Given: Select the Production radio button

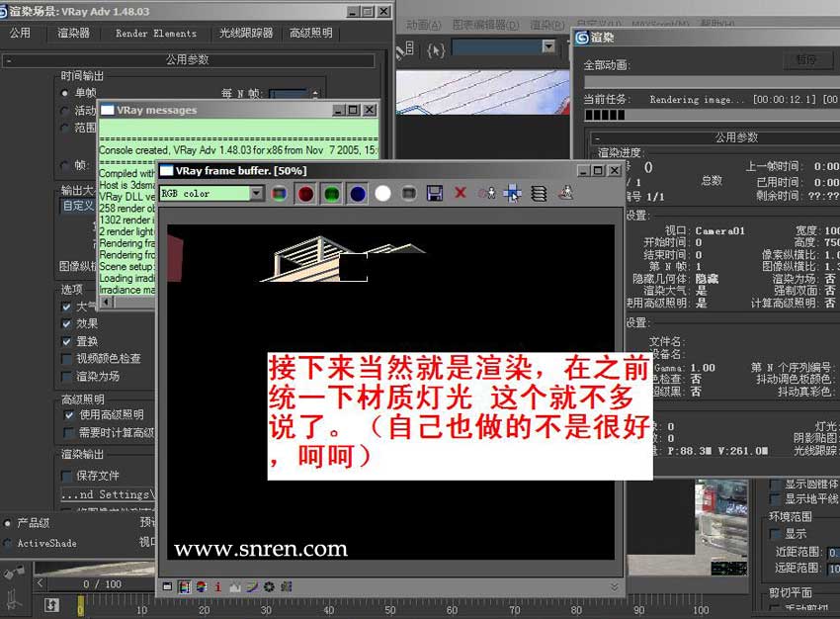Looking at the screenshot, I should point(8,522).
